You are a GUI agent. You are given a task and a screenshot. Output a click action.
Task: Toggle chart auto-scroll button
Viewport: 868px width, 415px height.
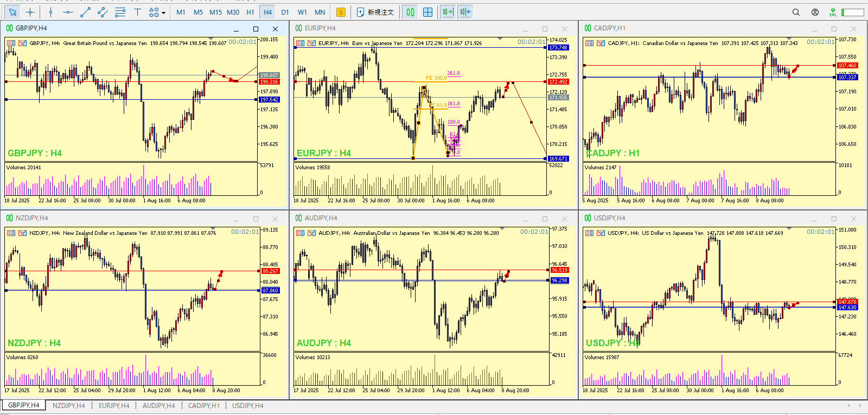pos(448,12)
